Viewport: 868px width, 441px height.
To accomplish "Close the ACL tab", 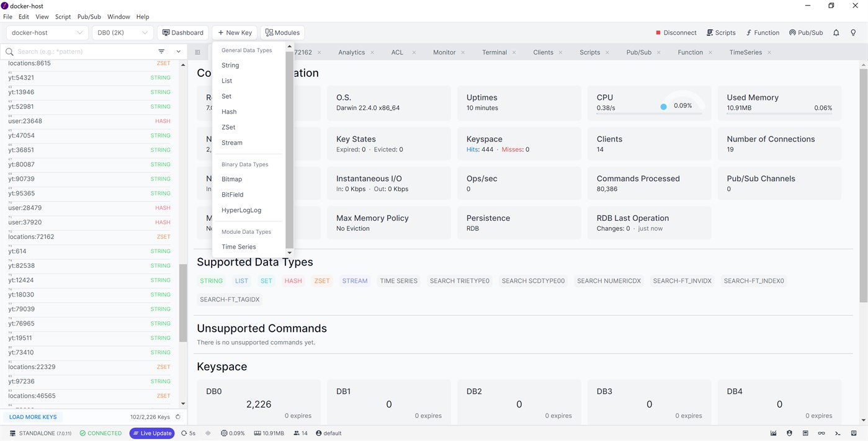I will tap(414, 53).
